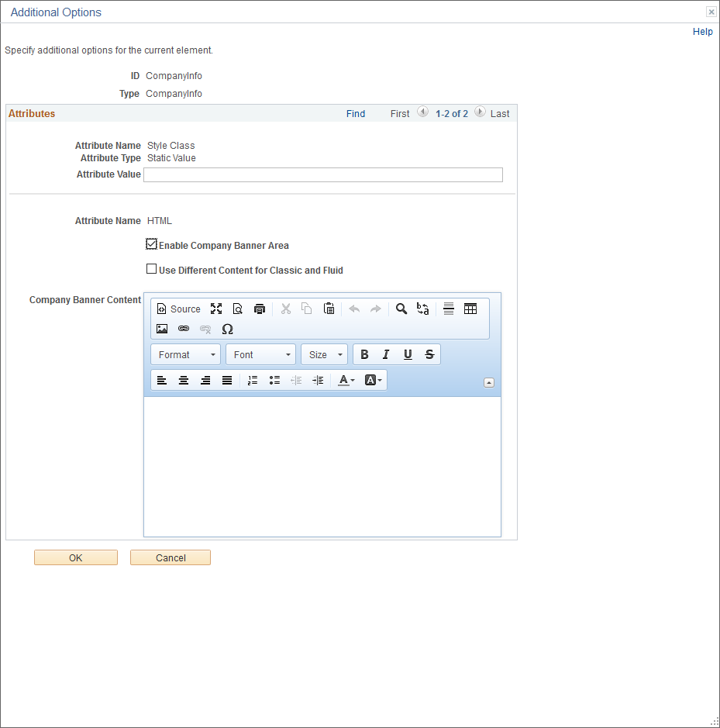The width and height of the screenshot is (720, 728).
Task: Click the Source button in editor toolbar
Action: (179, 309)
